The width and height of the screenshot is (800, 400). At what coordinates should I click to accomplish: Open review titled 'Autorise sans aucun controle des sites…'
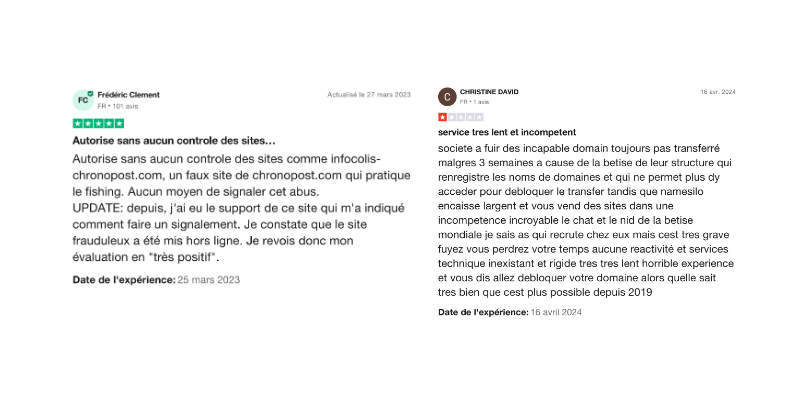tap(174, 141)
